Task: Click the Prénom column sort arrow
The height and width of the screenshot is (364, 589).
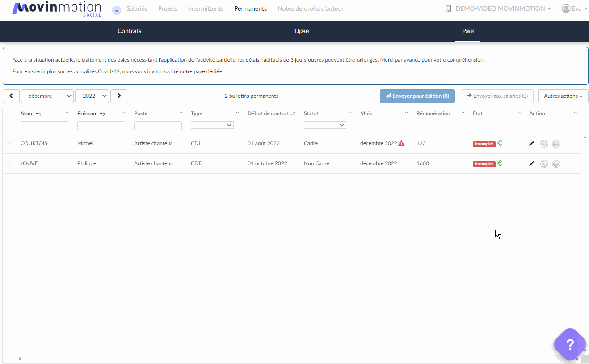Action: [x=102, y=114]
